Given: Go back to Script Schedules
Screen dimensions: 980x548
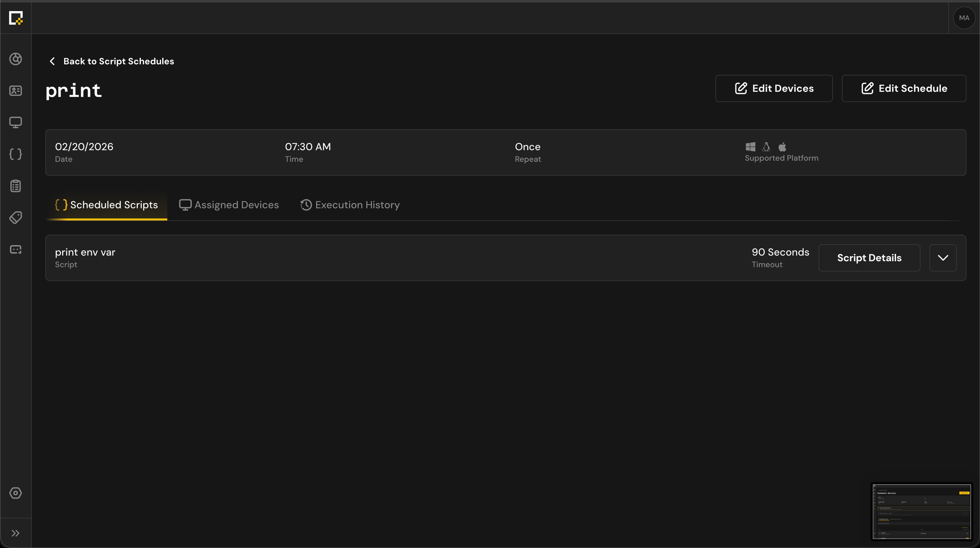Looking at the screenshot, I should [x=119, y=61].
